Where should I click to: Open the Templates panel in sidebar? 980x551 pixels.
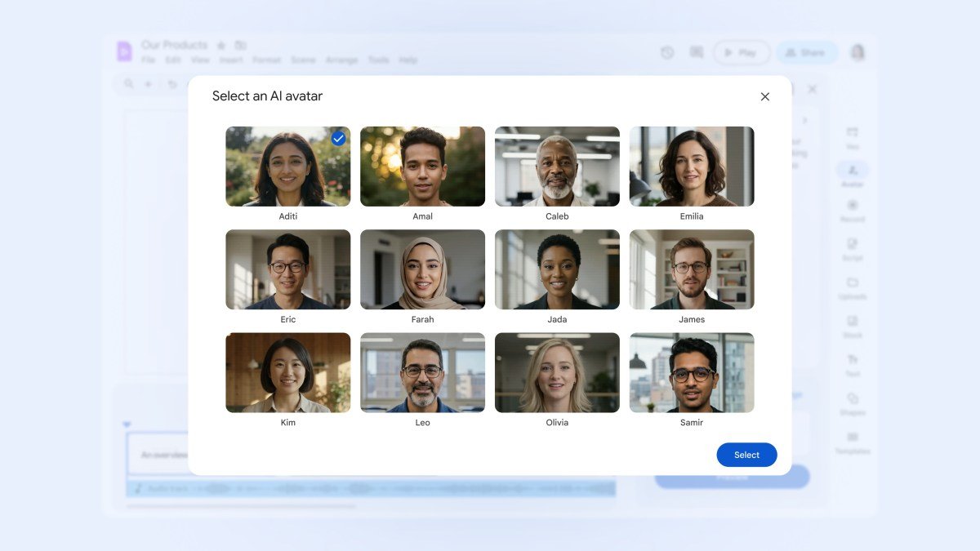click(x=853, y=442)
